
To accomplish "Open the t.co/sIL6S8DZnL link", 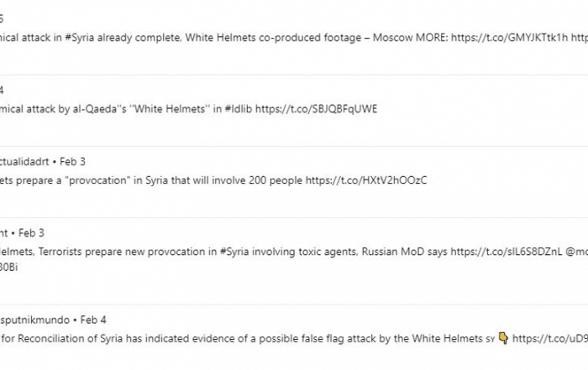I will click(x=507, y=252).
